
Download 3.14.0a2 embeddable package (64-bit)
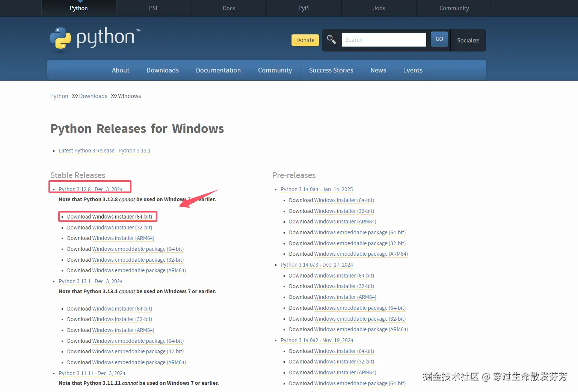pos(360,383)
